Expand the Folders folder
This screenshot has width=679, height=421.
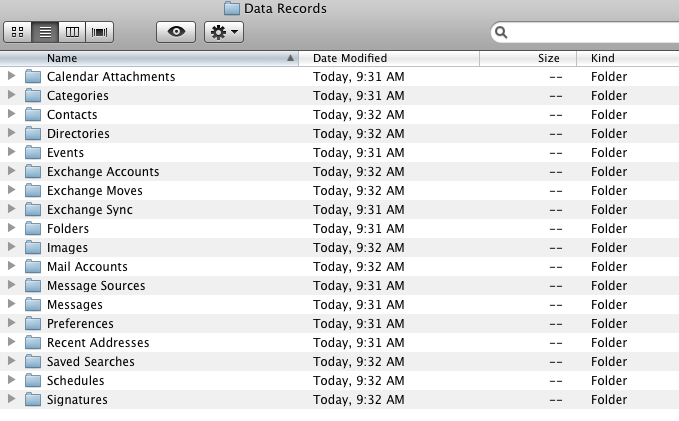(x=12, y=228)
